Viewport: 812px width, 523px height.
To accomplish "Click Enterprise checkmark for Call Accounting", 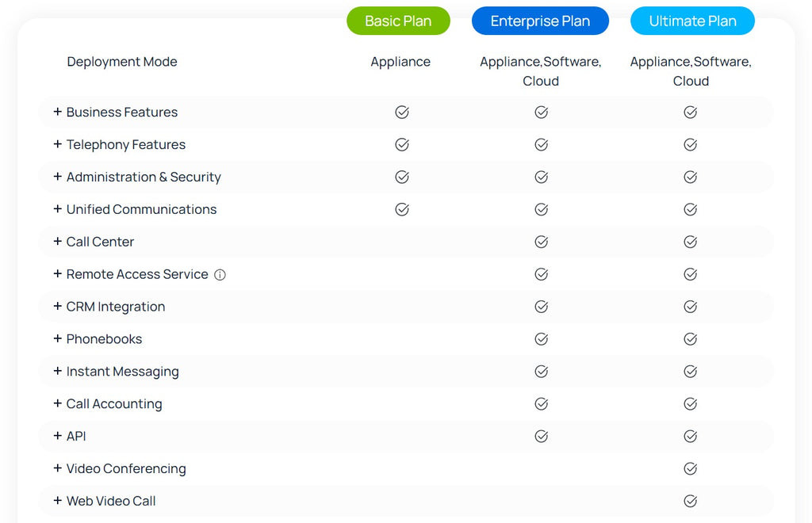I will (541, 404).
